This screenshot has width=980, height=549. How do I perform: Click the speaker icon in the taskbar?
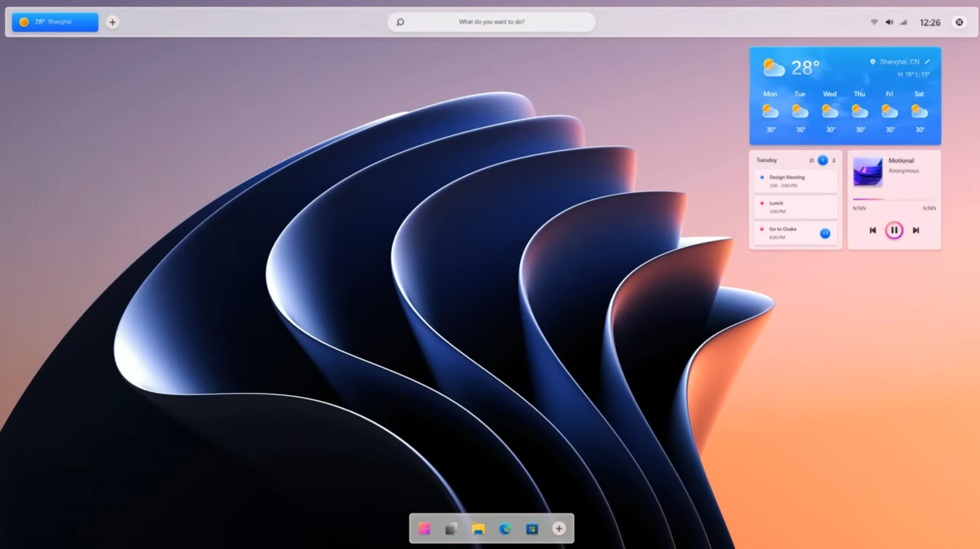pyautogui.click(x=889, y=21)
